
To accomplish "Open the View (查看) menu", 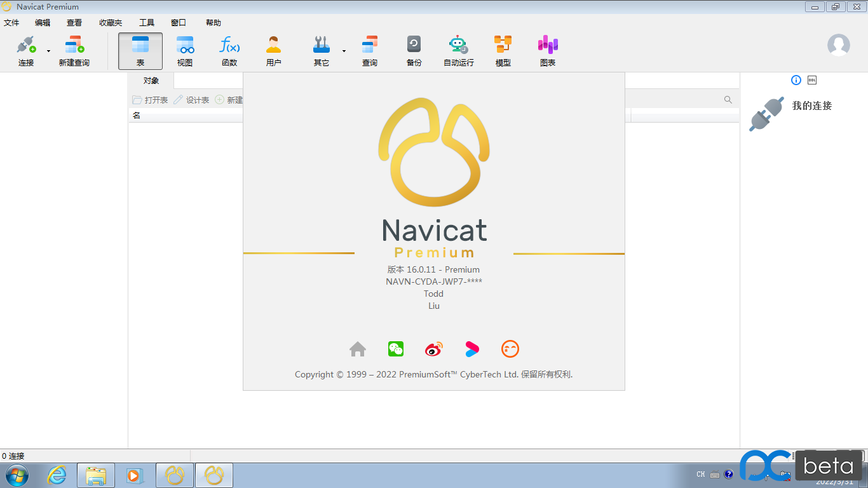I will [x=74, y=22].
